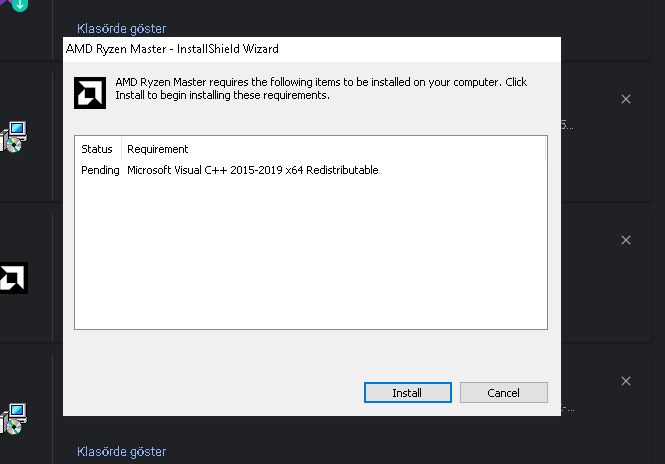The image size is (665, 464).
Task: Open top 'Klasörde göster' link
Action: point(121,29)
